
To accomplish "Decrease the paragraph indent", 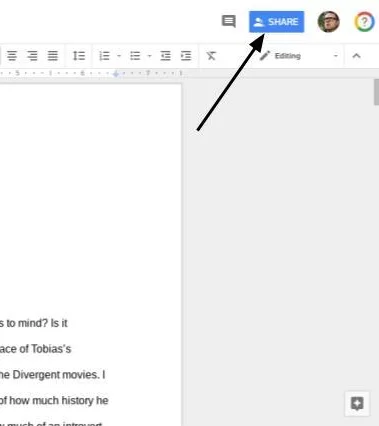I will (165, 56).
